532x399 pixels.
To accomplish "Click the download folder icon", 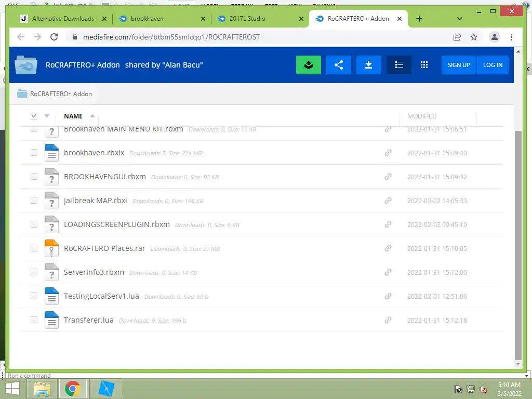I will (368, 65).
